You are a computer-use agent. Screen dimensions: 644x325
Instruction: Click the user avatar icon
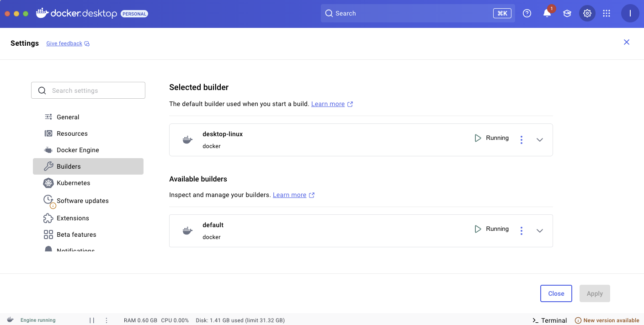pyautogui.click(x=630, y=13)
